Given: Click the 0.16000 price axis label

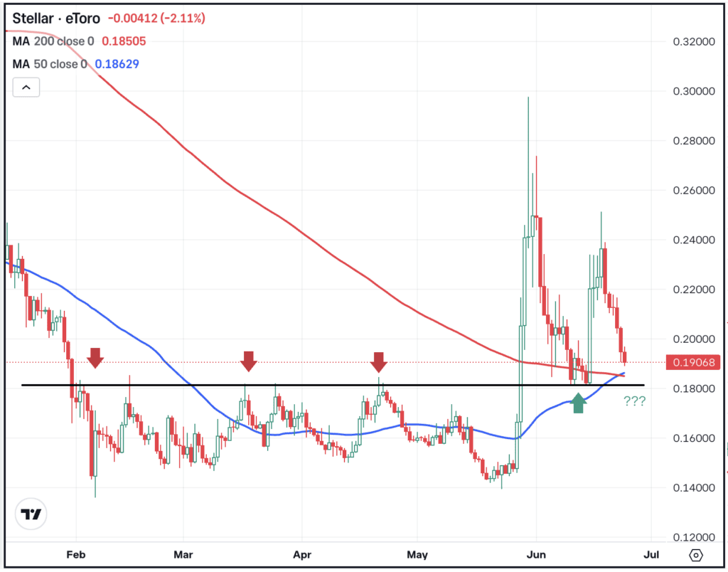Looking at the screenshot, I should click(694, 438).
